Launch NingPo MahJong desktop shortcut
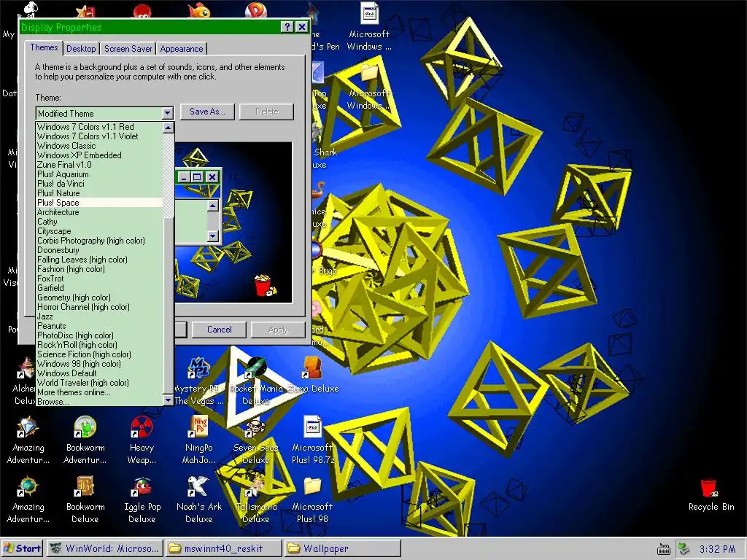The height and width of the screenshot is (560, 747). point(198,427)
